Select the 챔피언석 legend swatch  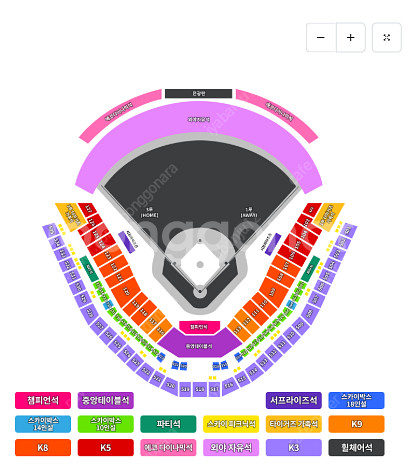coord(43,400)
